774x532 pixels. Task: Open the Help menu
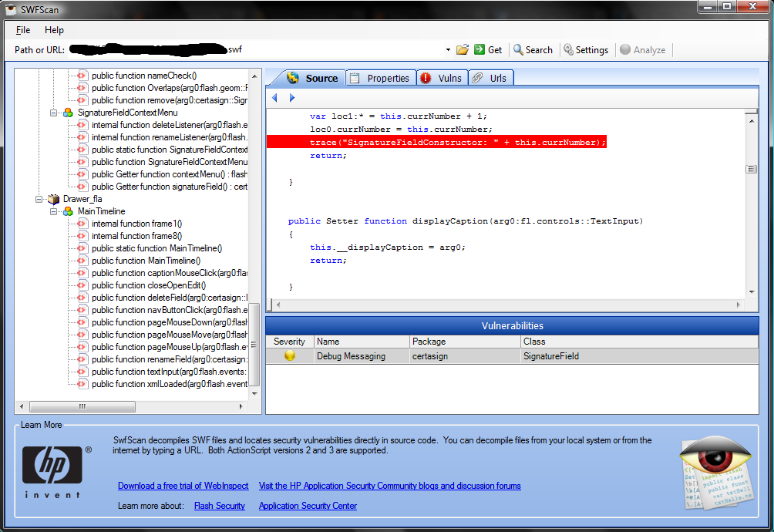click(x=54, y=30)
